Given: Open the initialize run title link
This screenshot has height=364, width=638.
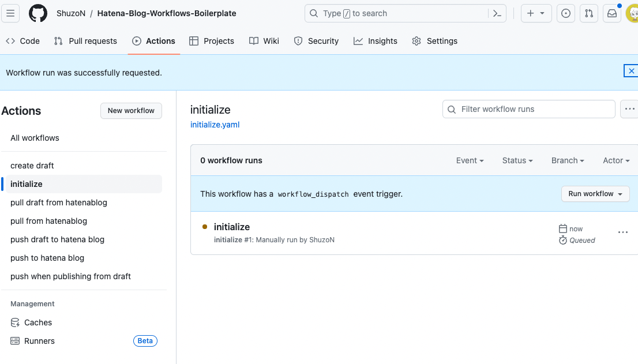Looking at the screenshot, I should pyautogui.click(x=232, y=227).
